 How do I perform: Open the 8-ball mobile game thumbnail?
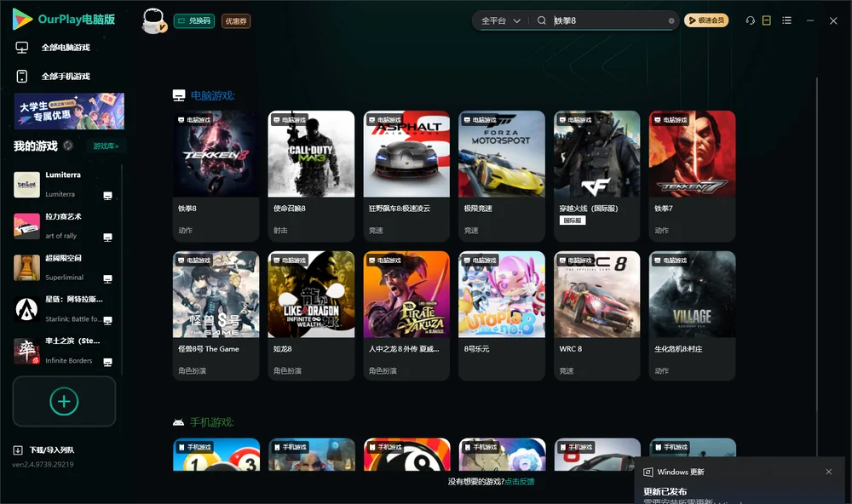click(406, 455)
